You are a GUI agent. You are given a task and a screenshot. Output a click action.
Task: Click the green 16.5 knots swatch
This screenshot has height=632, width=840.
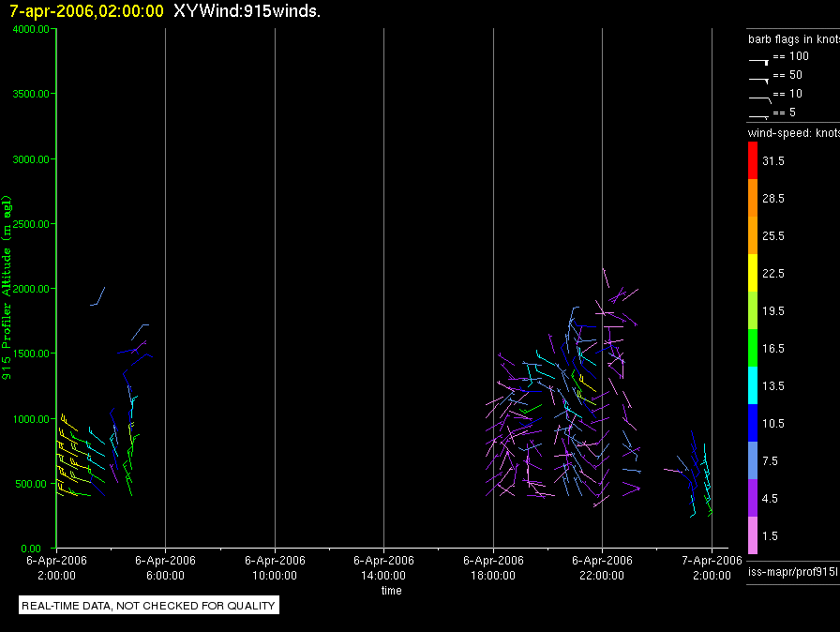pyautogui.click(x=753, y=348)
